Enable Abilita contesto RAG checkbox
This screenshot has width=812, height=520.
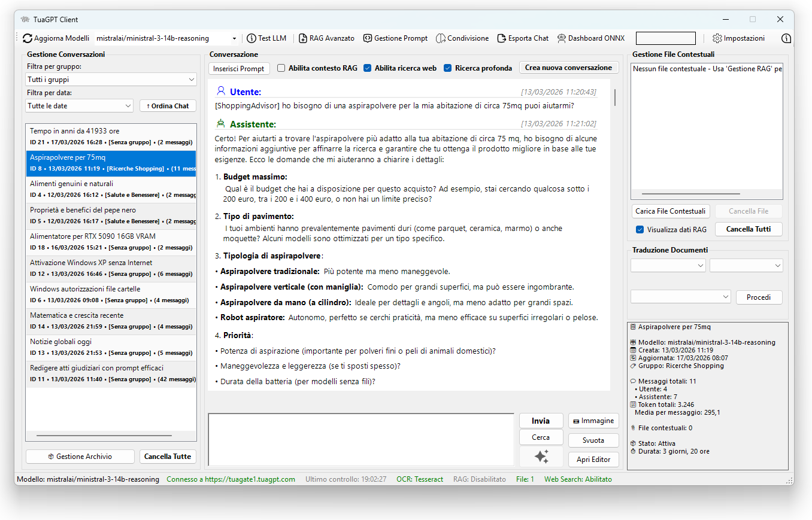point(281,68)
